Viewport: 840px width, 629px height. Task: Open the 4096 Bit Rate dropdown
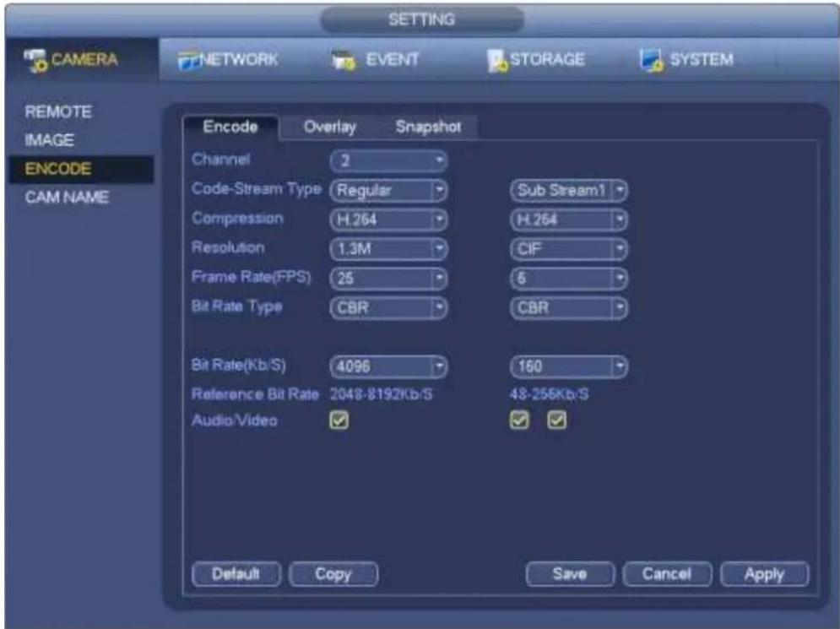coord(388,366)
